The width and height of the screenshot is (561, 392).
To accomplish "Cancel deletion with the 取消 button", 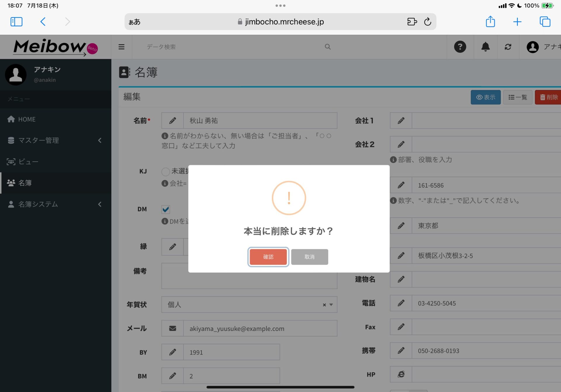I will point(309,257).
